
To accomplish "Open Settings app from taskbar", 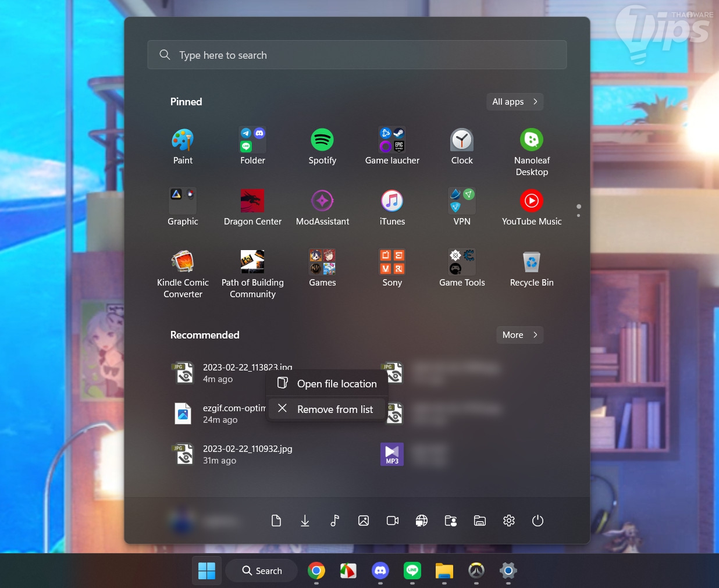I will point(508,571).
